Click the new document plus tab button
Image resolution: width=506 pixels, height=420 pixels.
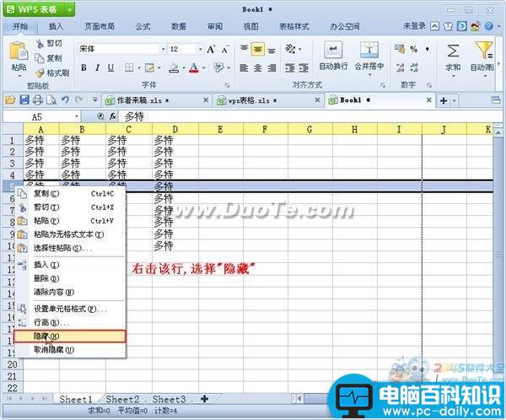tap(444, 100)
